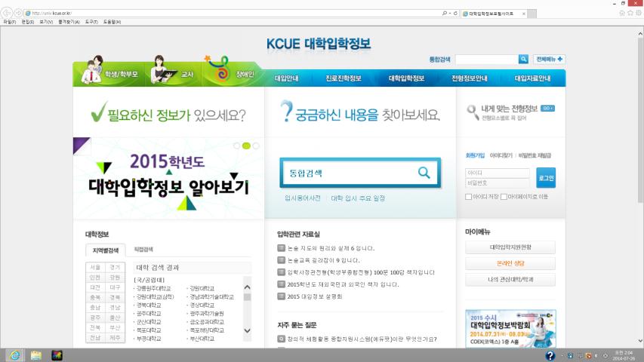Open the 비밀번호 재발급 link
Viewport: 644px width, 362px height.
point(535,155)
